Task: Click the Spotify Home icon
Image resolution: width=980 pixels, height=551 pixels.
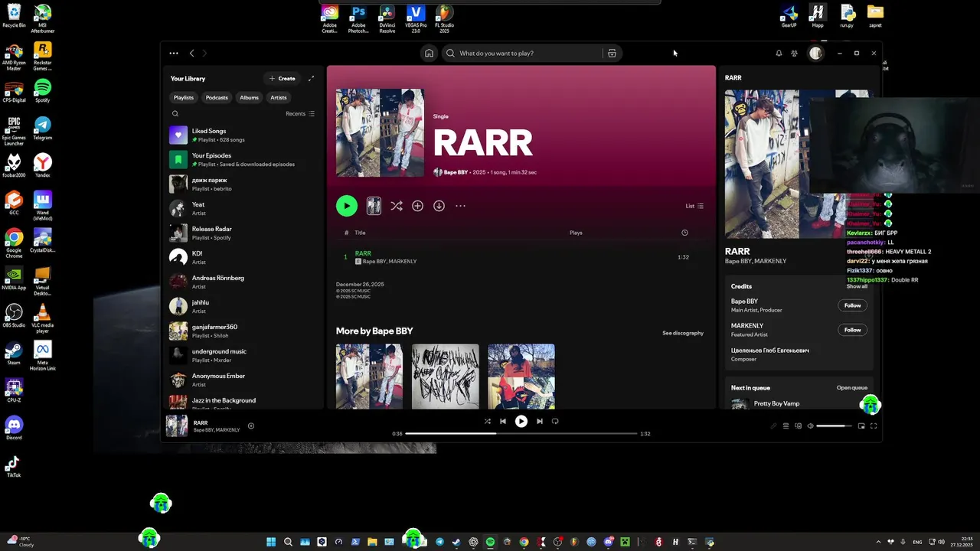Action: pos(429,53)
